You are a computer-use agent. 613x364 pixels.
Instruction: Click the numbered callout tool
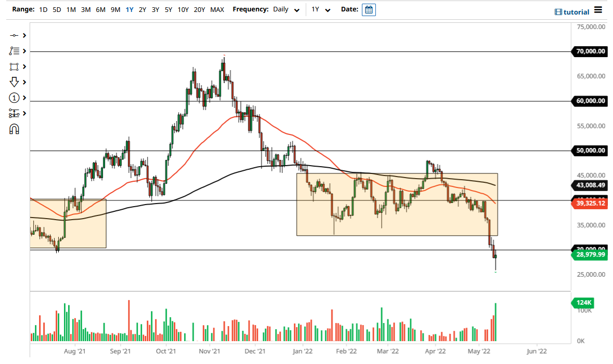pyautogui.click(x=14, y=98)
